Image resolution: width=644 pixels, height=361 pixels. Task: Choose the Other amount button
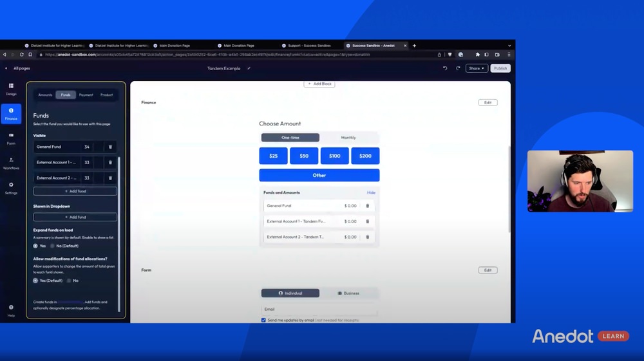(x=319, y=175)
